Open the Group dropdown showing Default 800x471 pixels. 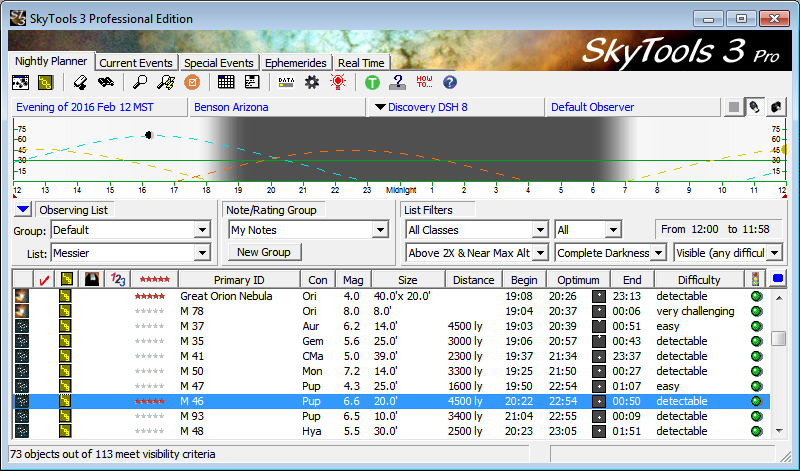point(202,230)
